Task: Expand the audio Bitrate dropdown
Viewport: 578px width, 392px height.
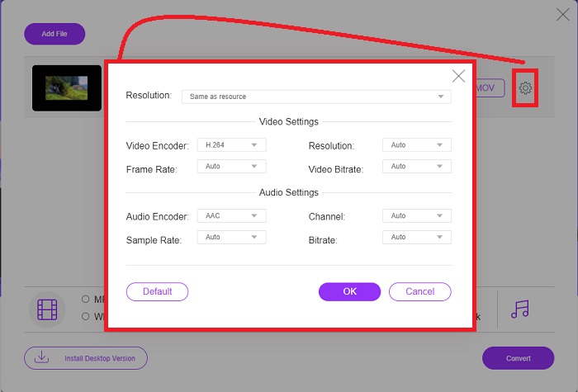Action: [417, 237]
